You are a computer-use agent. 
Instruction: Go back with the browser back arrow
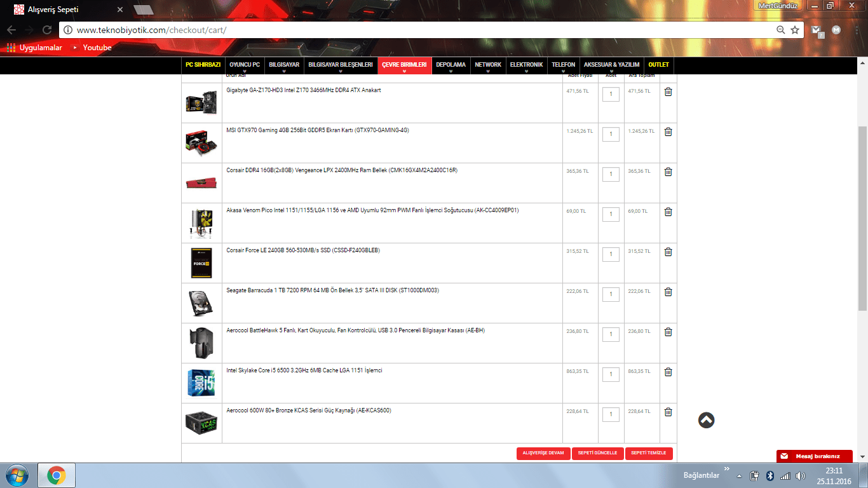coord(11,30)
